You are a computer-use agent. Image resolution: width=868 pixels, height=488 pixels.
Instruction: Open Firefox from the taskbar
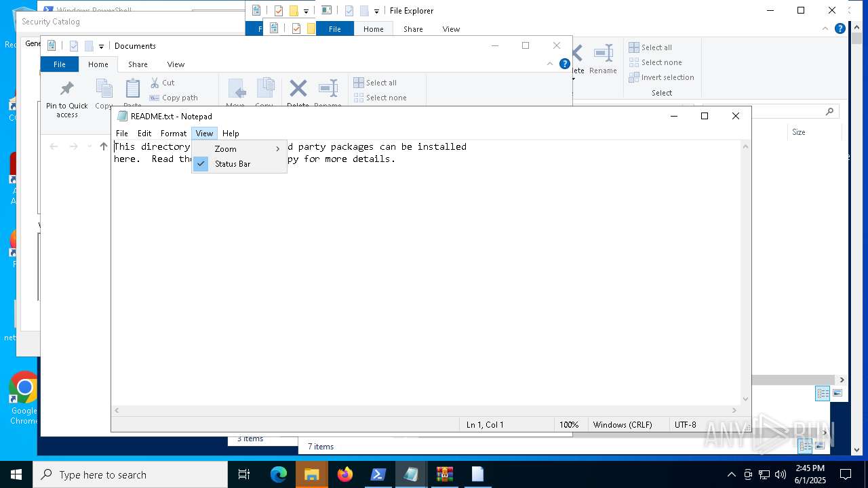click(345, 474)
